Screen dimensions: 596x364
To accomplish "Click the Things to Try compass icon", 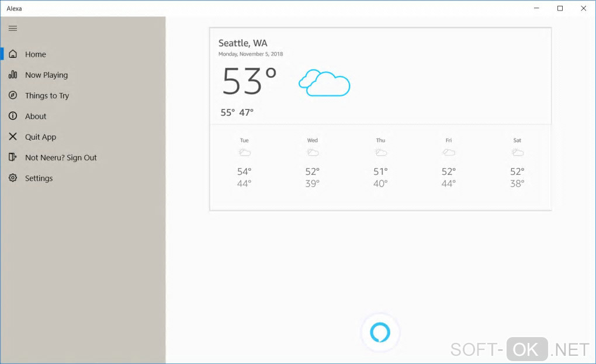I will pyautogui.click(x=13, y=95).
